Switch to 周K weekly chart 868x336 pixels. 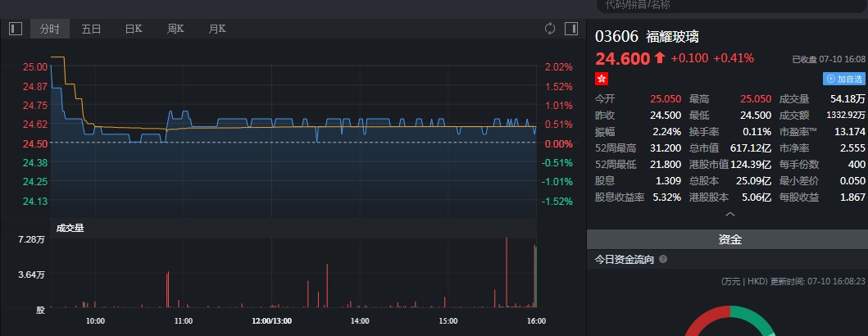point(175,29)
